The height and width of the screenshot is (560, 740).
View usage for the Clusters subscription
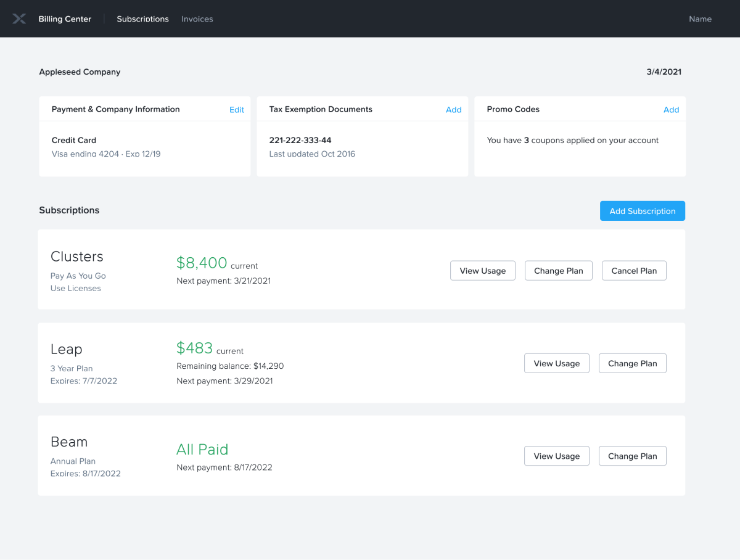click(482, 270)
